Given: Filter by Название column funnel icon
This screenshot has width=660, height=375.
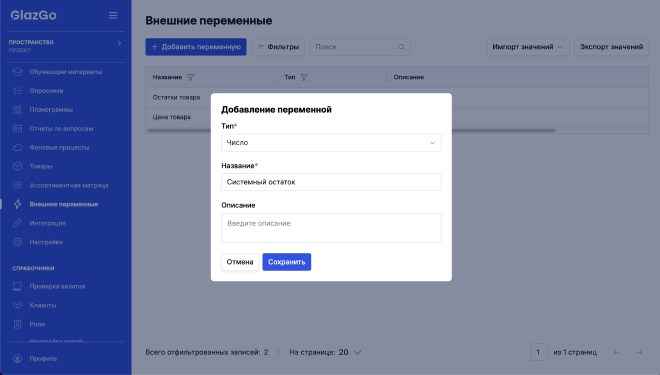Looking at the screenshot, I should pyautogui.click(x=191, y=77).
